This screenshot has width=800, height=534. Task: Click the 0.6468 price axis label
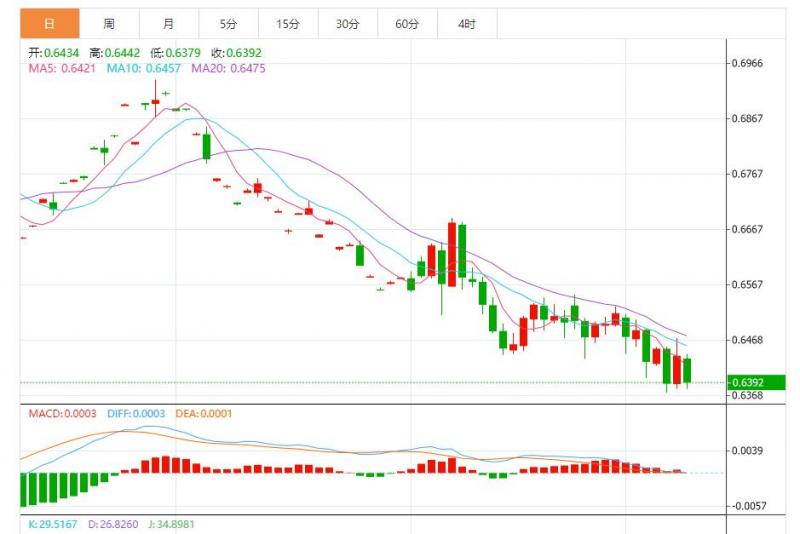(x=747, y=340)
